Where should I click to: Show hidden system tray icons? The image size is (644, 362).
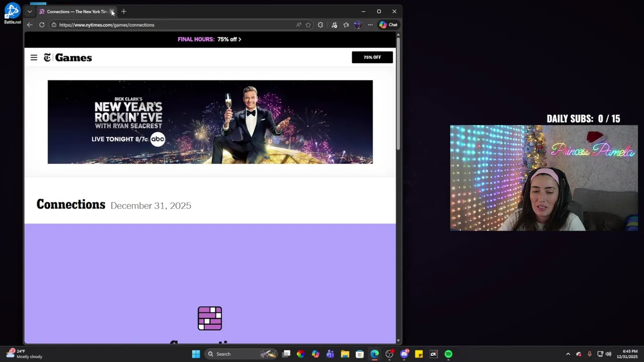coord(568,354)
